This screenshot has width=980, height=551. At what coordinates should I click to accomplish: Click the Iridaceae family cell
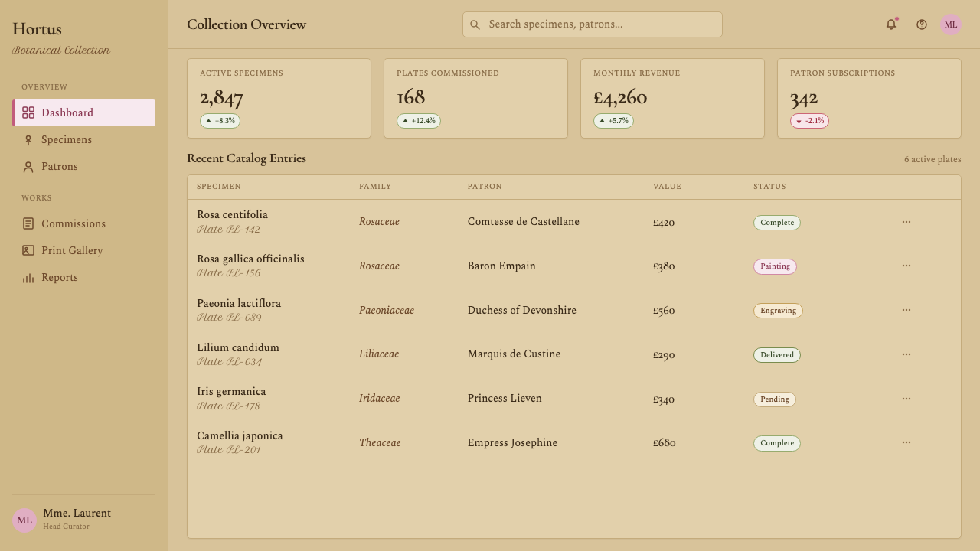tap(379, 399)
